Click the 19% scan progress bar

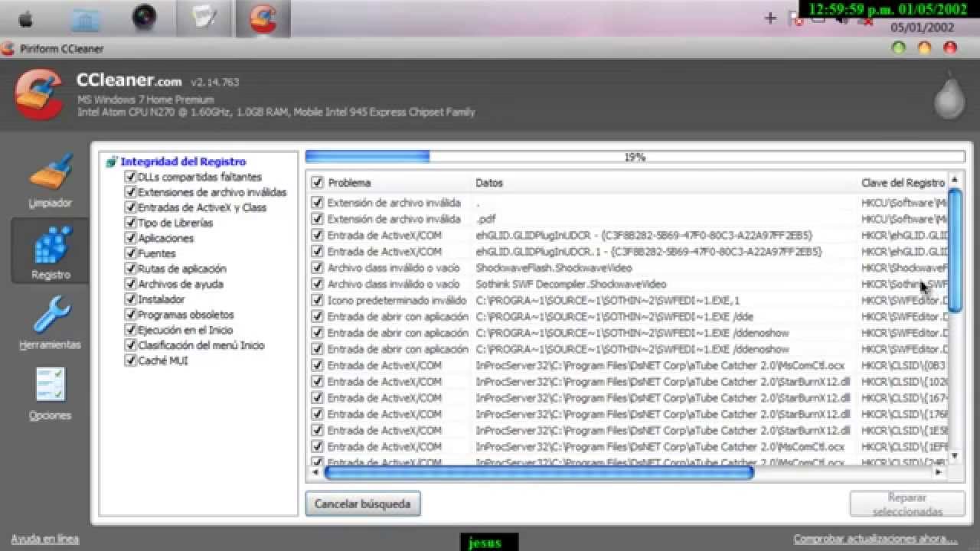click(635, 157)
